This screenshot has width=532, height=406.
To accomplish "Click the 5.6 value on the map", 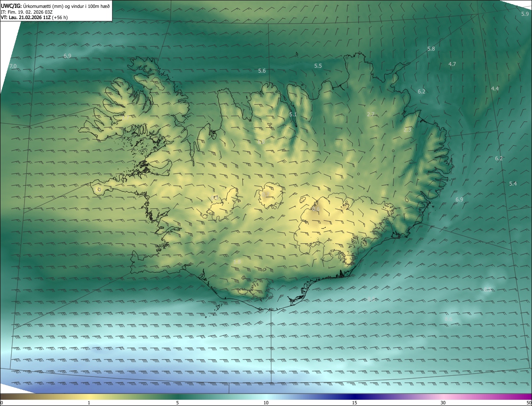I will click(262, 71).
